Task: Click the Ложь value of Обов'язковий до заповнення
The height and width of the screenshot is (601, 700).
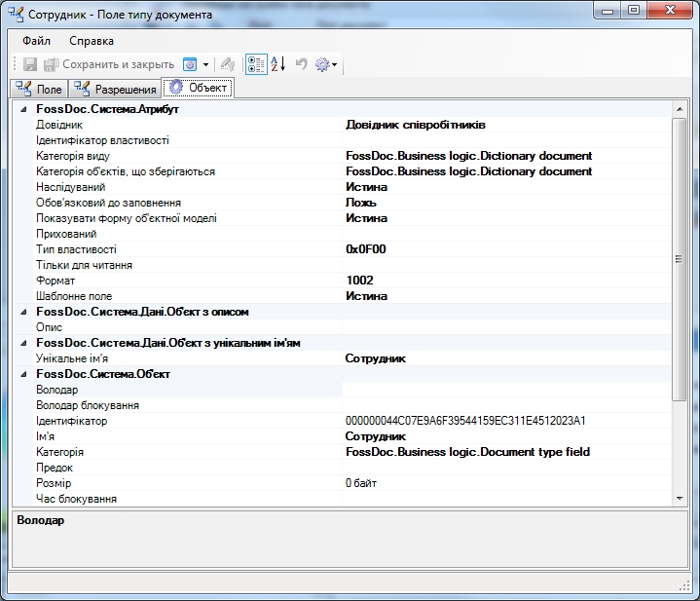Action: pos(361,203)
